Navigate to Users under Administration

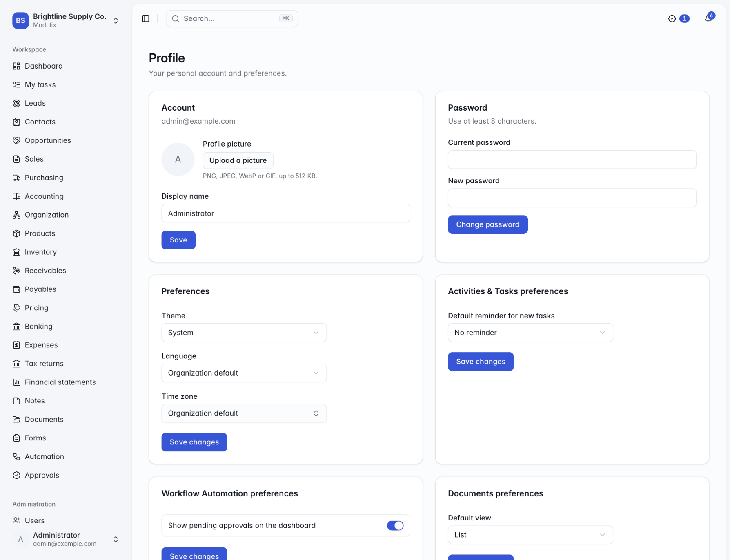(66, 520)
